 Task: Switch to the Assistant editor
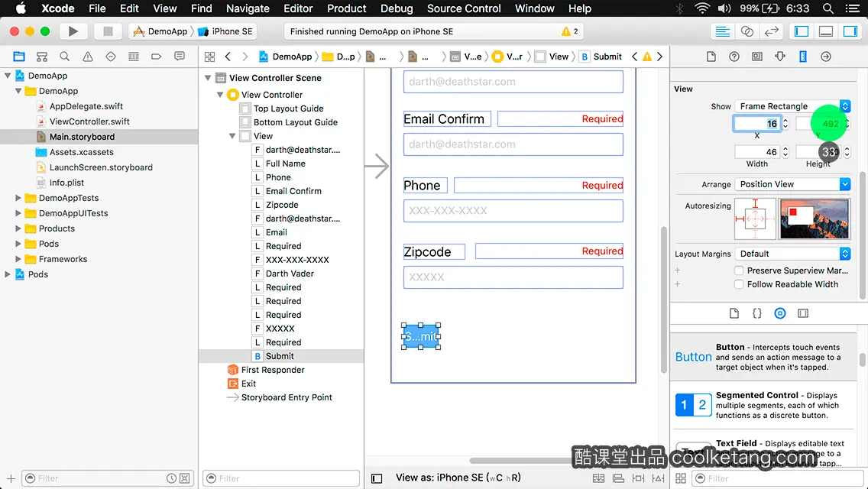pyautogui.click(x=747, y=31)
